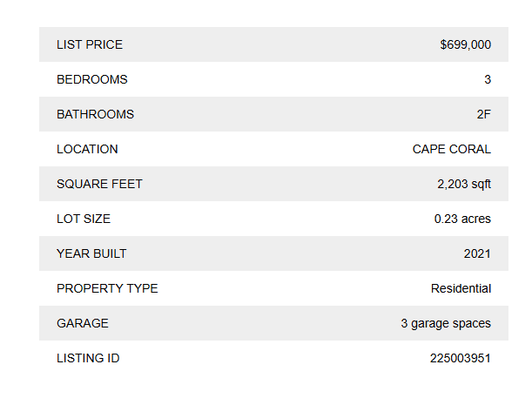Click the BATHROOMS row label
The width and height of the screenshot is (532, 405).
point(96,114)
